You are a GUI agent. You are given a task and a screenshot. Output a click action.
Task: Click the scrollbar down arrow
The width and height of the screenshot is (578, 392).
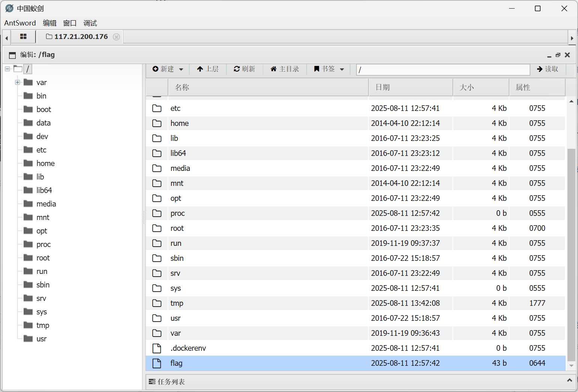click(x=571, y=366)
